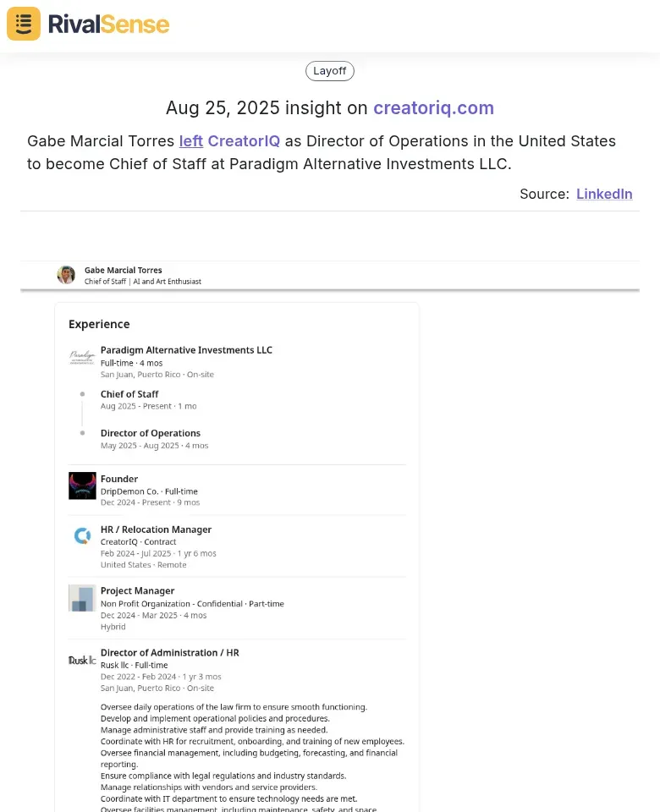Open the CreatorIQ link in summary
Screen dimensions: 660x812
point(244,141)
